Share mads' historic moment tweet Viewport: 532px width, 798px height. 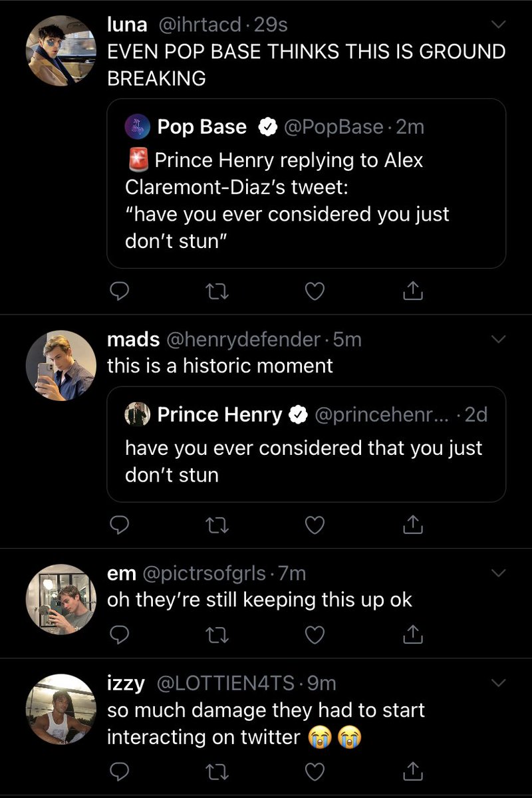413,525
